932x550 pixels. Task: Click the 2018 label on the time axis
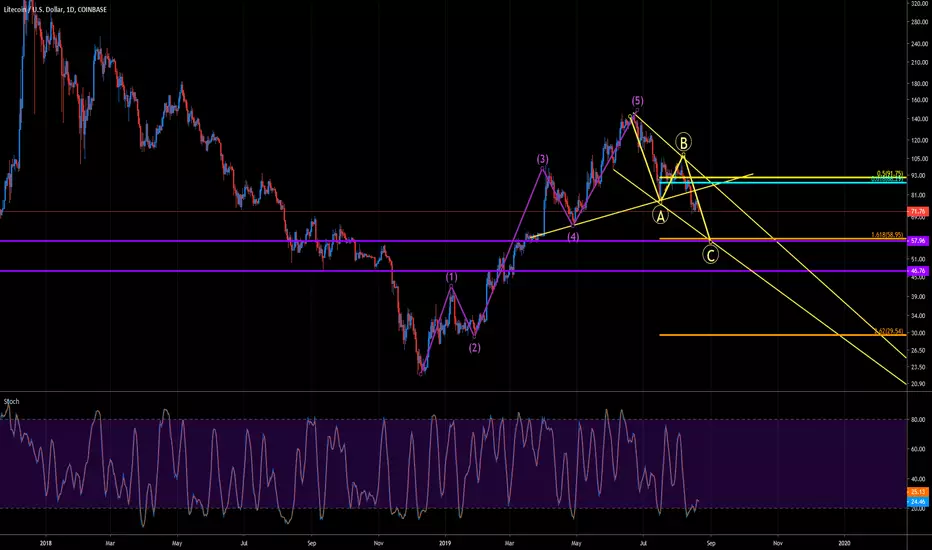click(x=45, y=543)
